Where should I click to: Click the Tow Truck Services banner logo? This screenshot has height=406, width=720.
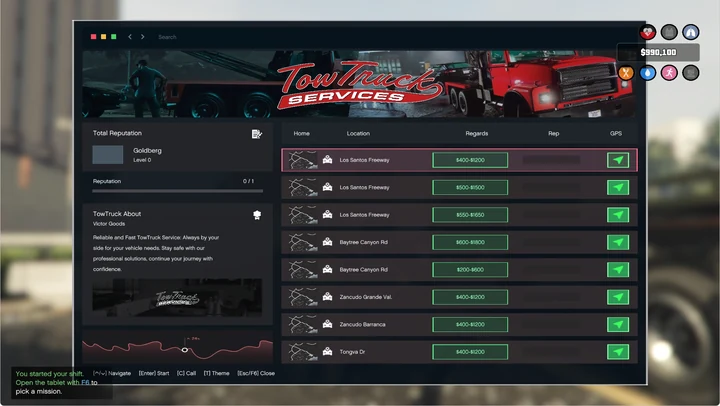(x=358, y=85)
